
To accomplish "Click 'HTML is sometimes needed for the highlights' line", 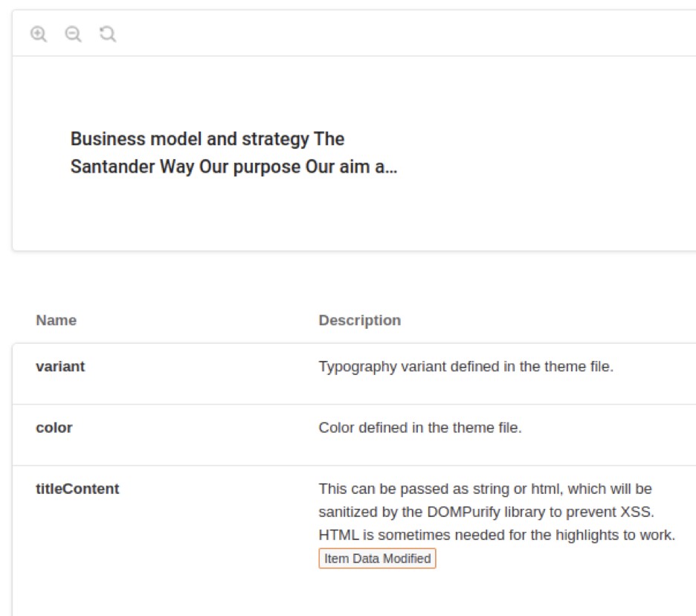I will tap(497, 535).
